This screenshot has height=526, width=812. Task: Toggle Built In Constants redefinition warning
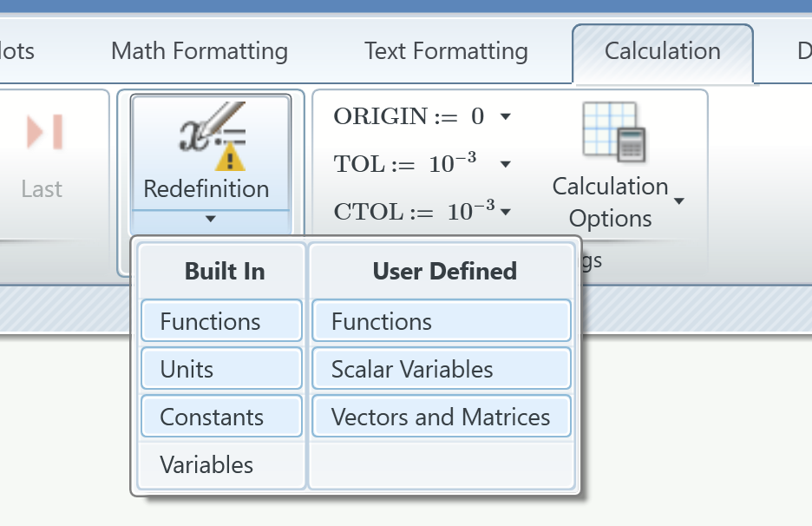[x=221, y=417]
